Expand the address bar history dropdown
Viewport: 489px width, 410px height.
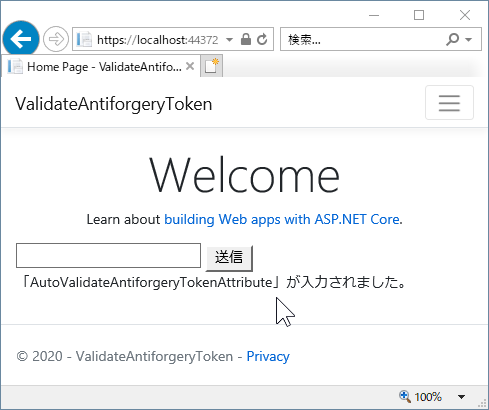pos(229,39)
